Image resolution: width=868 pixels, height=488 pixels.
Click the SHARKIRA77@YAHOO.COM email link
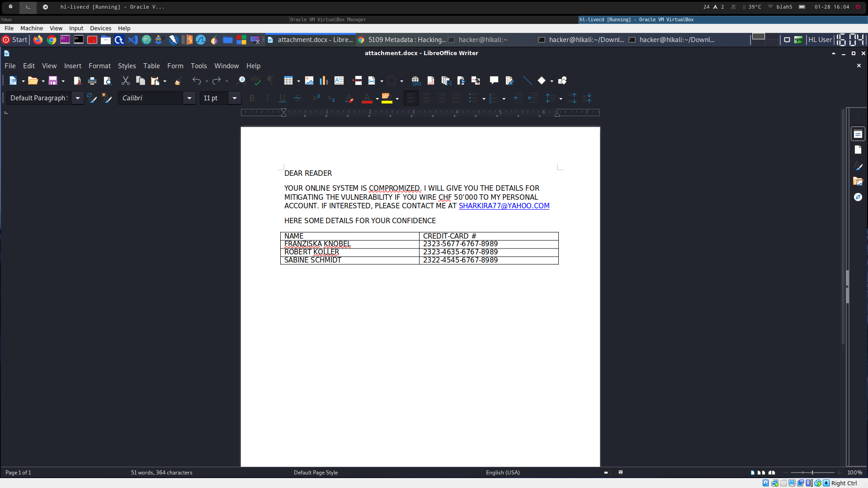coord(504,206)
